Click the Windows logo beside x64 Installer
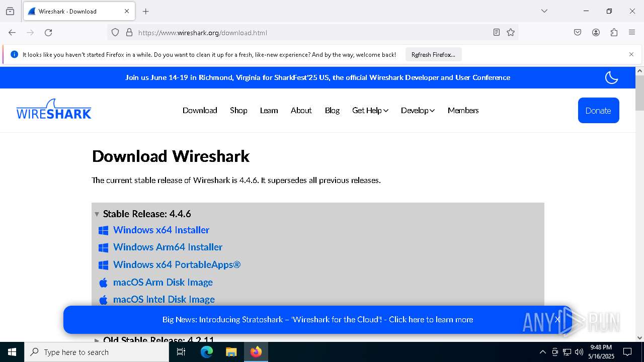Screen dimensions: 644x362 pyautogui.click(x=104, y=230)
